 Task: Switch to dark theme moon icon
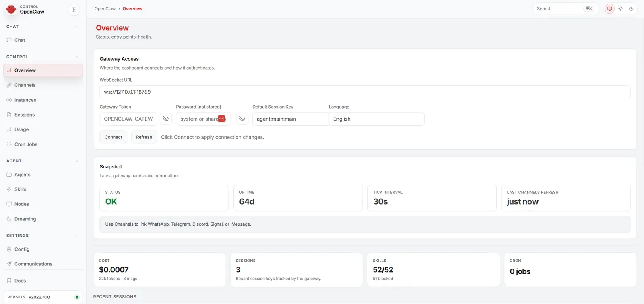click(x=631, y=9)
